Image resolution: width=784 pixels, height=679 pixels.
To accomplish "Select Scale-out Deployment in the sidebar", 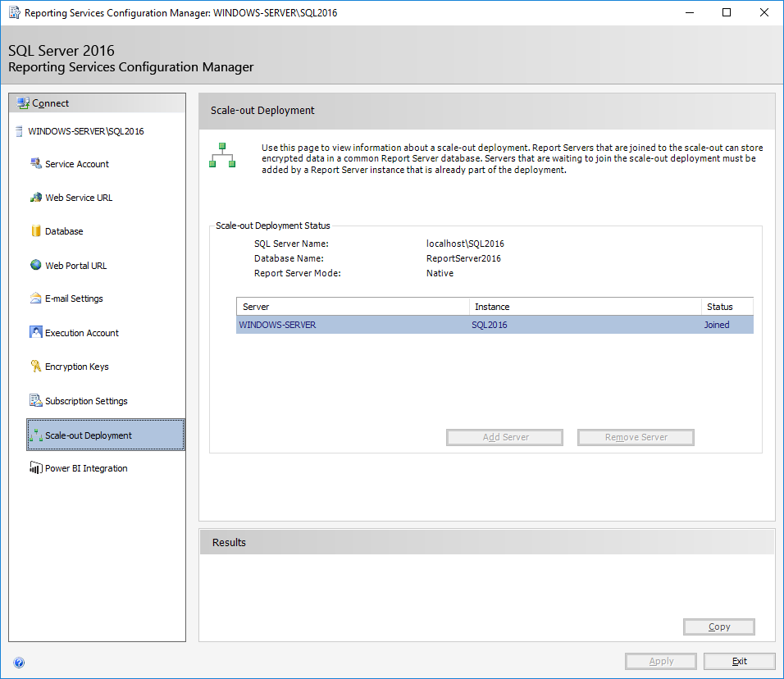I will (x=106, y=435).
